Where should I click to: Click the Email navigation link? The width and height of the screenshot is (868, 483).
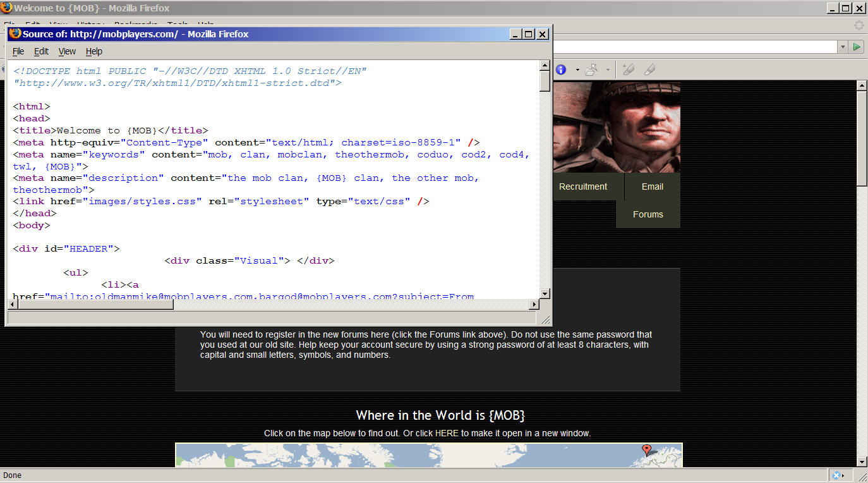pos(652,186)
